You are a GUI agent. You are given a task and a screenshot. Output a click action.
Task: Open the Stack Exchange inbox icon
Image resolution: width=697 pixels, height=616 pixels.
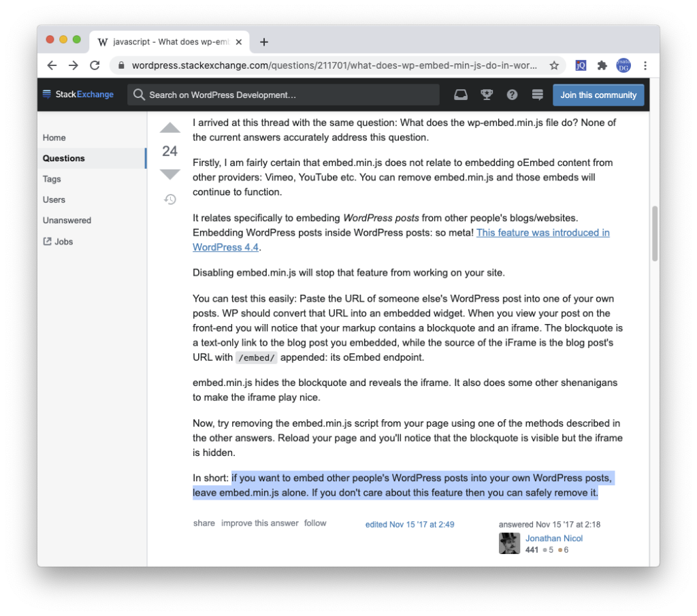pos(461,95)
